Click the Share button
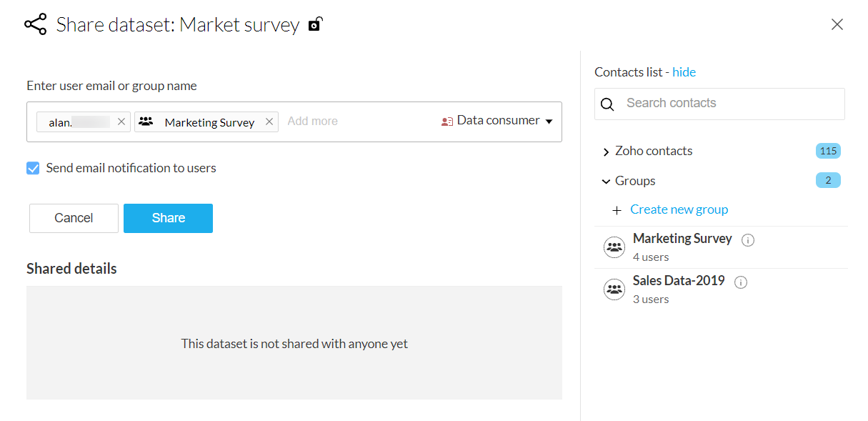The width and height of the screenshot is (868, 421). click(168, 218)
